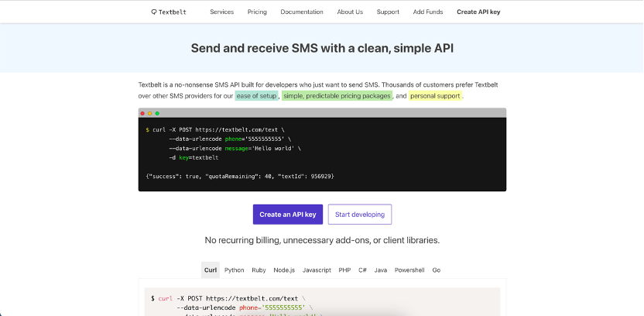Click the terminal line with message='Hello world'
The height and width of the screenshot is (316, 644).
pyautogui.click(x=235, y=149)
